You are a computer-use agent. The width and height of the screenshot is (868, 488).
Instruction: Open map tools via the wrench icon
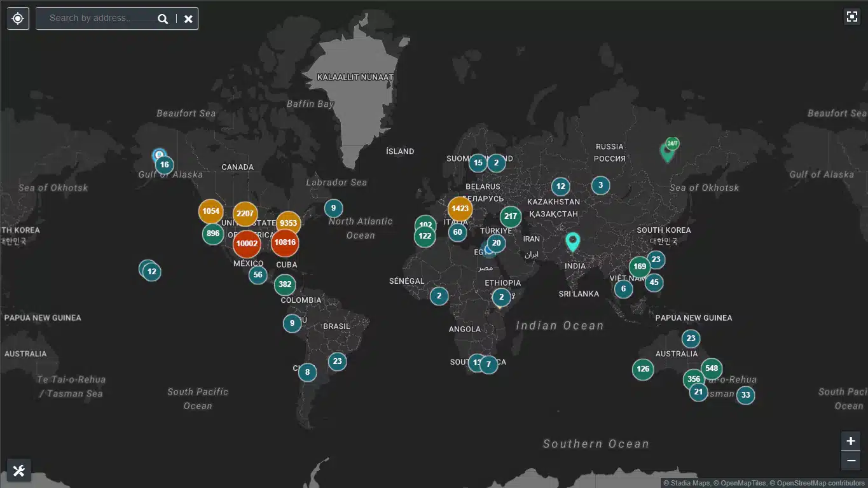(18, 470)
